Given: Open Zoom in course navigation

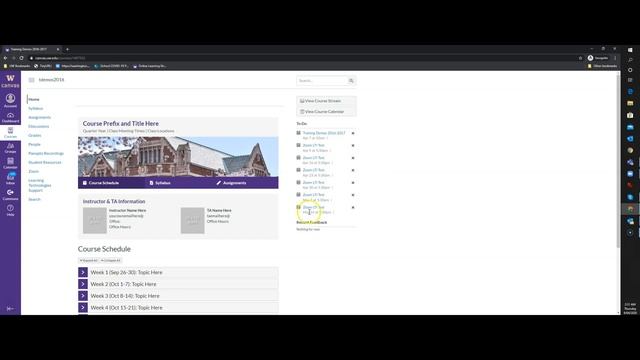Looking at the screenshot, I should [33, 171].
